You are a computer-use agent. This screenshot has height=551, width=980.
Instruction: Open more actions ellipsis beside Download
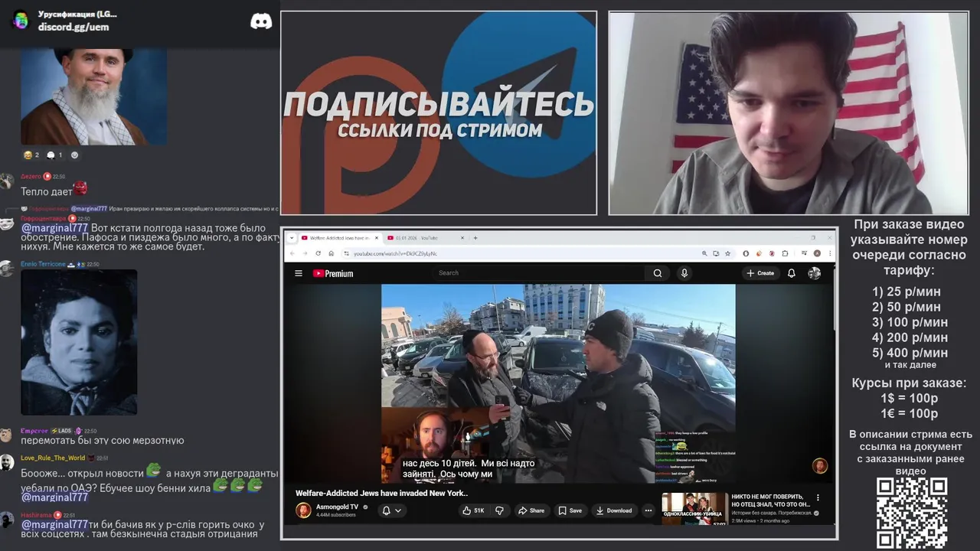648,510
